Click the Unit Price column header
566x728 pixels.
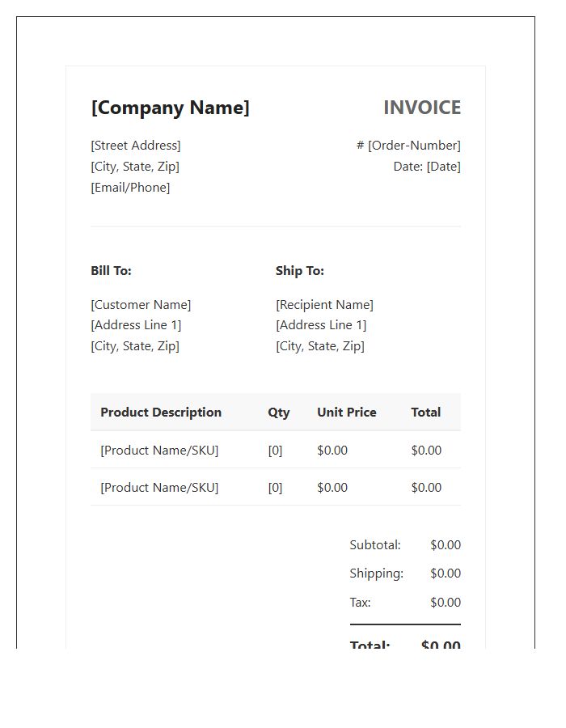click(347, 413)
